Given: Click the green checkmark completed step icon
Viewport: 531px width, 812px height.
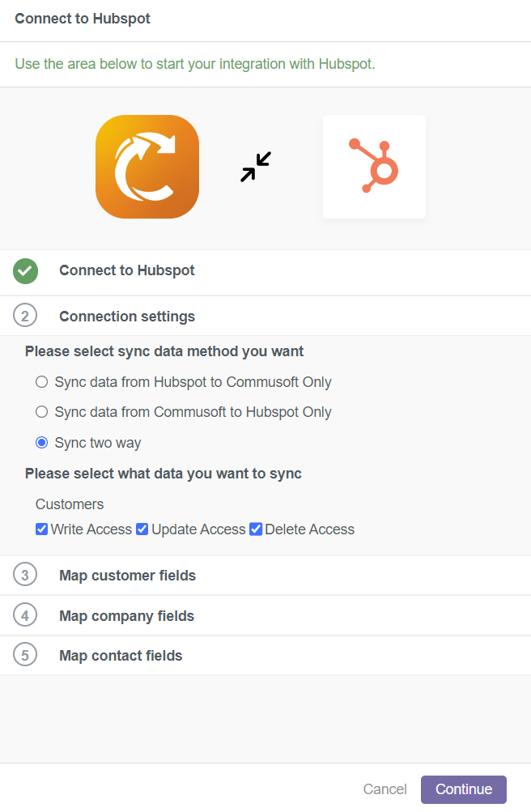Looking at the screenshot, I should click(25, 271).
